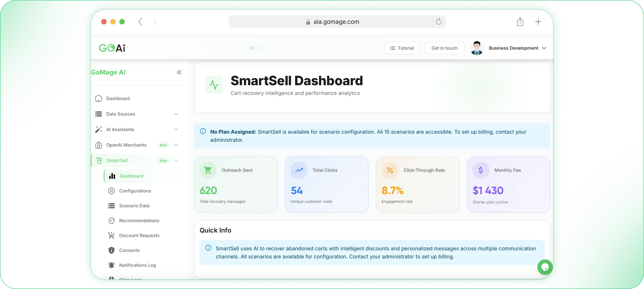Click the Outreach Sent shopping cart icon
The width and height of the screenshot is (644, 289).
click(208, 170)
